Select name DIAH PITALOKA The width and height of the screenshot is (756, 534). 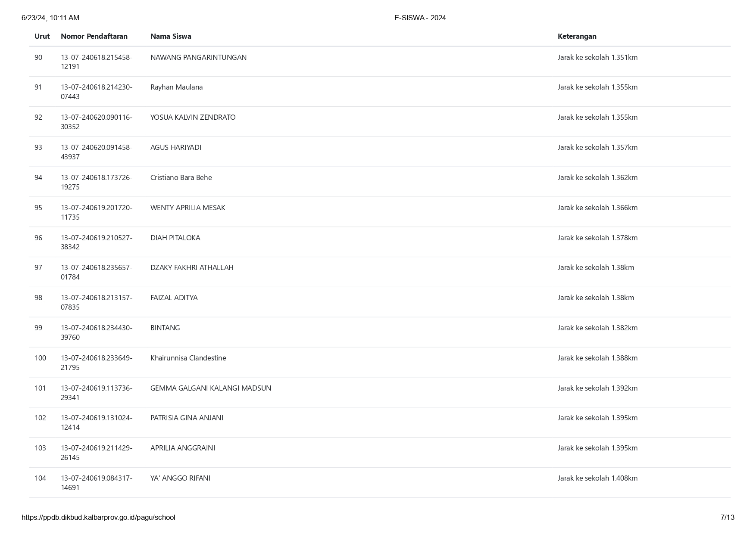pos(175,238)
